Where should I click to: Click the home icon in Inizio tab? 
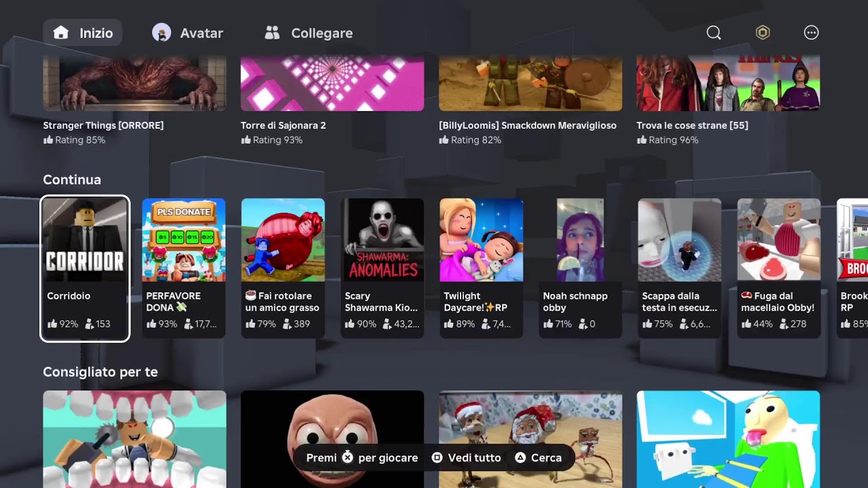(x=61, y=33)
